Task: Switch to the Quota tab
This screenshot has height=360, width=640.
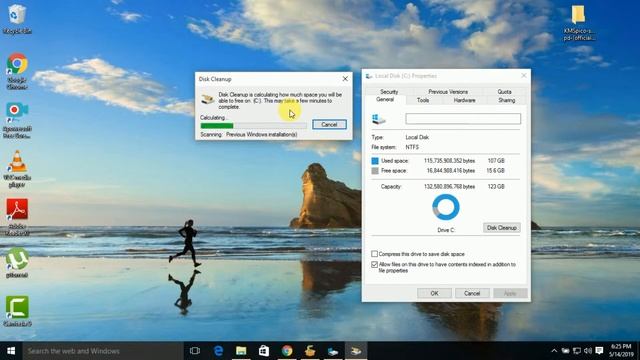Action: point(504,91)
